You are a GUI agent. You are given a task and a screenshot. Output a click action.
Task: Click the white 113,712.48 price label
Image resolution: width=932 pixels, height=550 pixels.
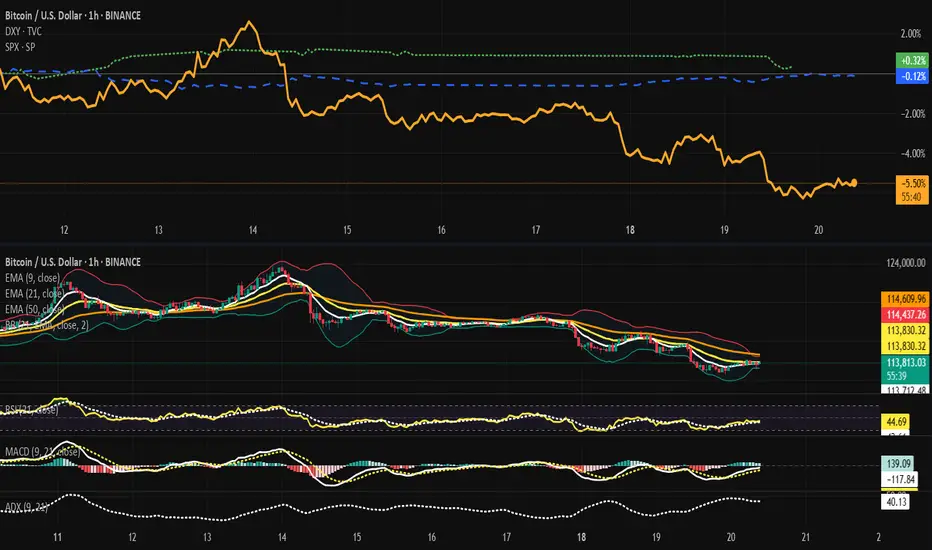coord(905,390)
